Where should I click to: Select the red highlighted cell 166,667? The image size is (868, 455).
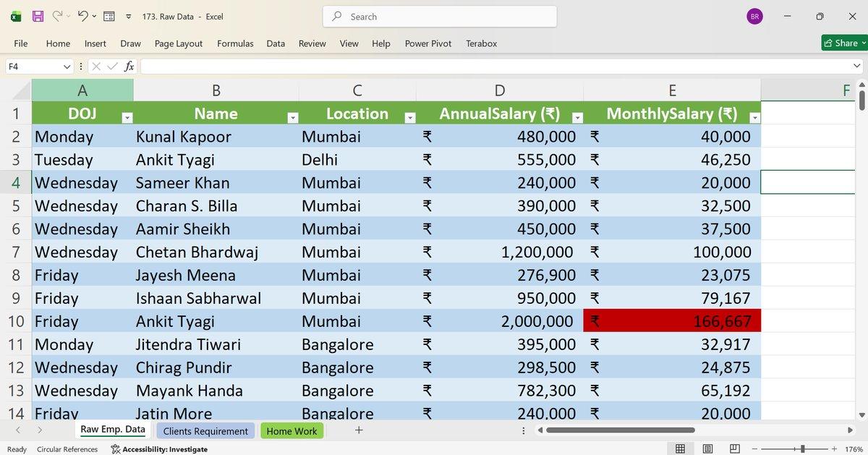(672, 321)
